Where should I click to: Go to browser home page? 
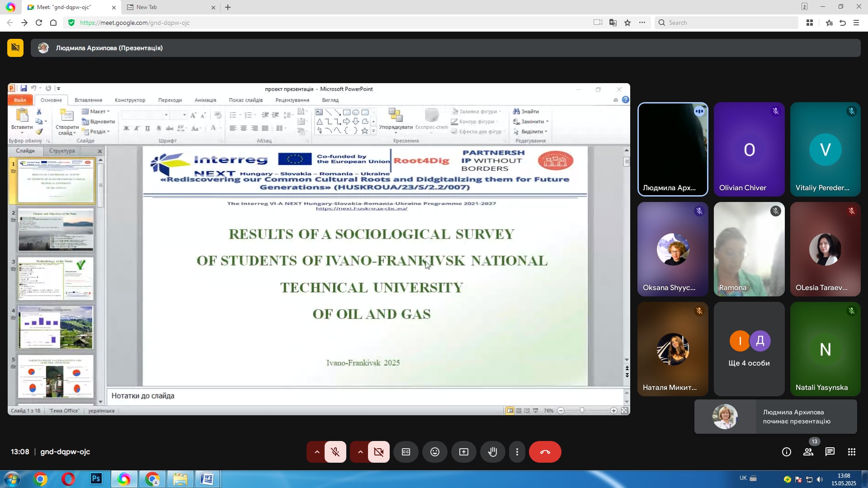pyautogui.click(x=53, y=23)
